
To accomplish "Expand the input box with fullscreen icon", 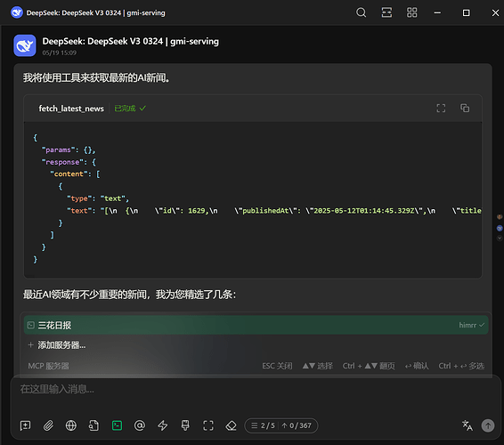I will 208,425.
